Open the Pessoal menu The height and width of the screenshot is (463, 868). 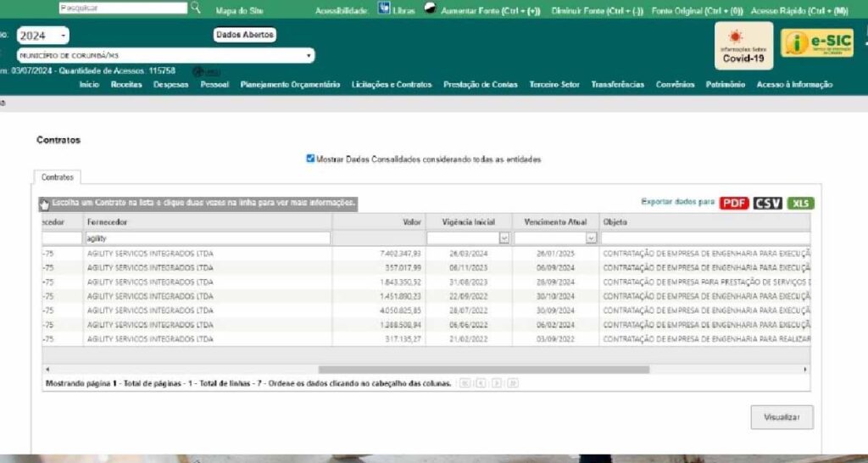coord(214,85)
